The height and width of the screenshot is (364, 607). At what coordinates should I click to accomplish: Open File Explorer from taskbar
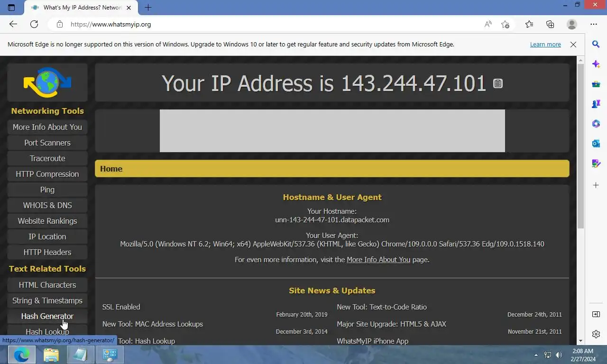[51, 355]
